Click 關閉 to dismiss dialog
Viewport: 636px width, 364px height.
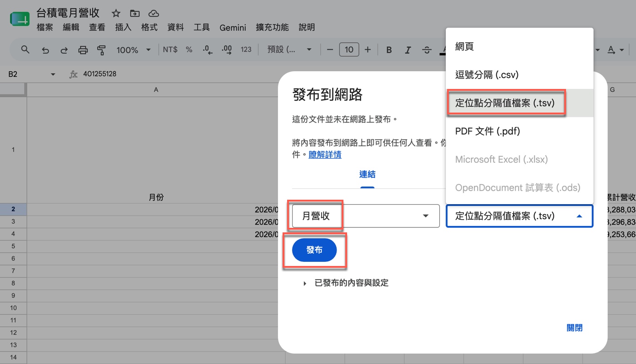(575, 328)
